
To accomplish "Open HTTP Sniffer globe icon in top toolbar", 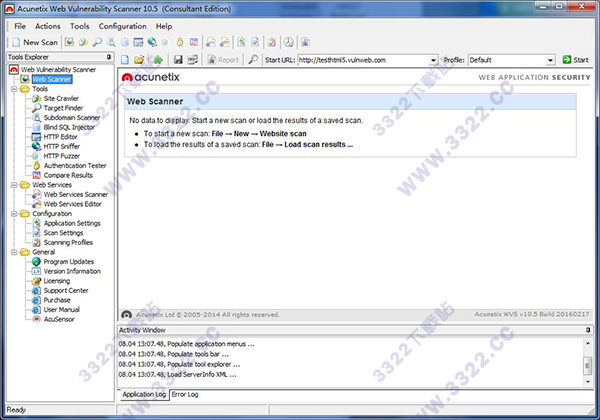I will pos(152,42).
